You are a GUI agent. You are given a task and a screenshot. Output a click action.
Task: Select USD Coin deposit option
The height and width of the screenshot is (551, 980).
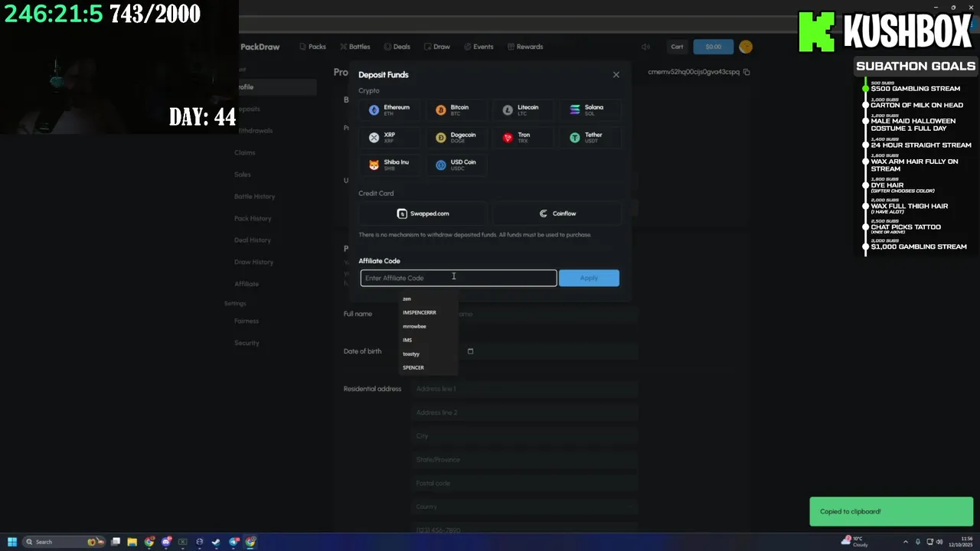point(458,165)
